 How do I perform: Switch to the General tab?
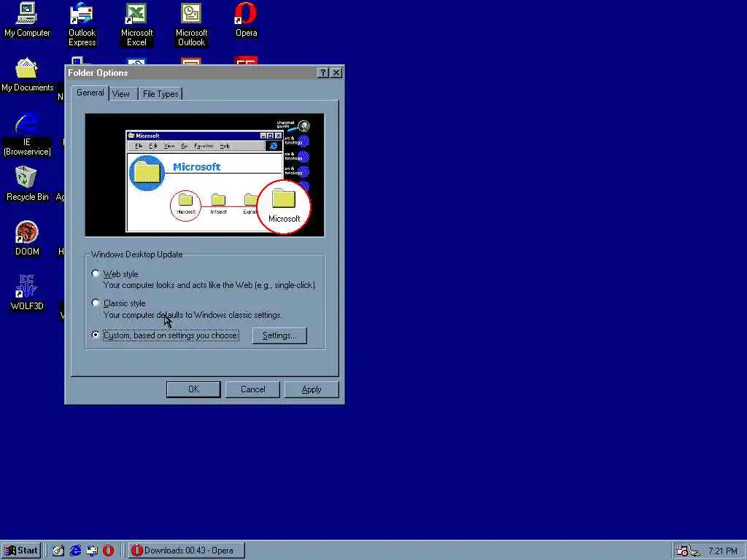(90, 93)
